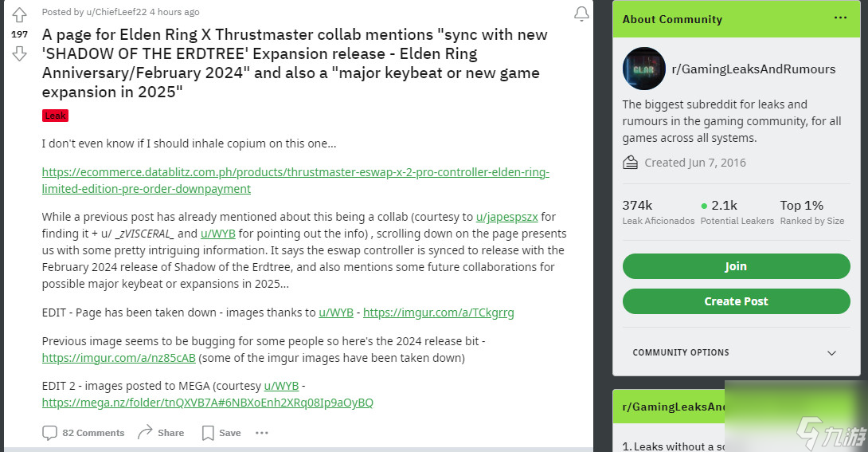The width and height of the screenshot is (868, 452).
Task: Toggle the post notification bell
Action: pyautogui.click(x=581, y=14)
